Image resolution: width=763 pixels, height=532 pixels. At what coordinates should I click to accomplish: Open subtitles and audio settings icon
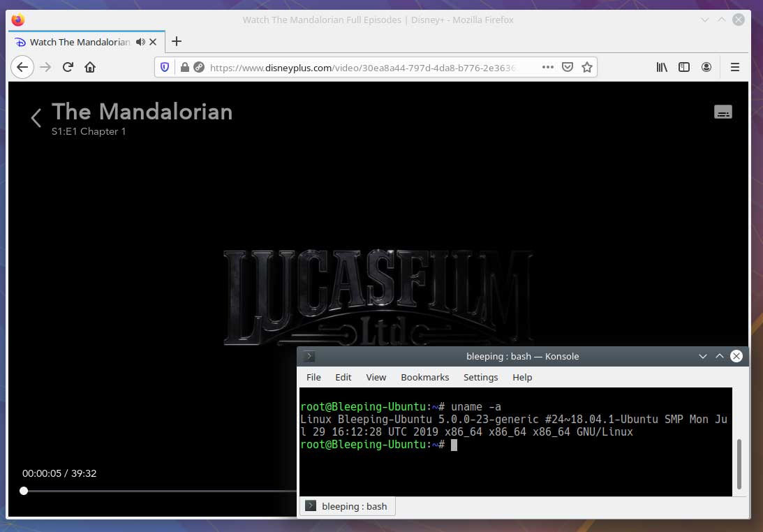723,112
